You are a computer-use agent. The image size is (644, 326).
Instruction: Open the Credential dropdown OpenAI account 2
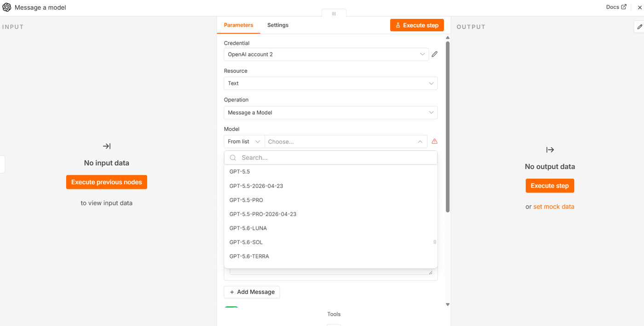(326, 54)
